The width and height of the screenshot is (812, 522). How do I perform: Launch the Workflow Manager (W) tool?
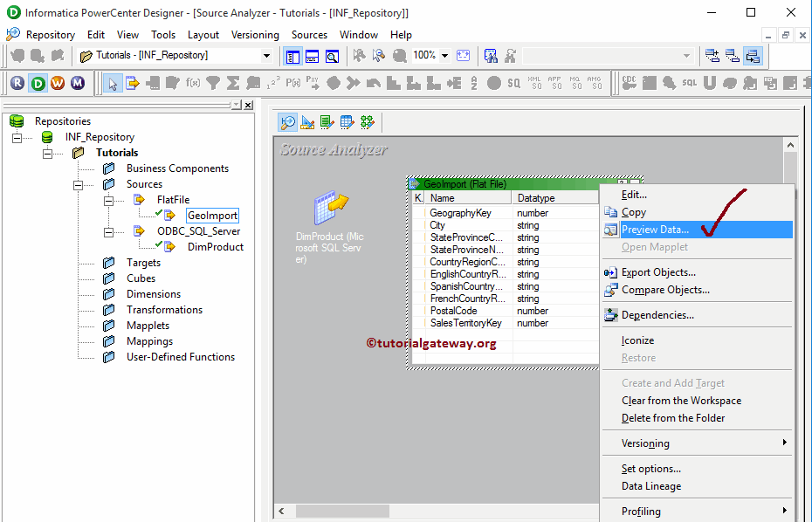point(58,83)
